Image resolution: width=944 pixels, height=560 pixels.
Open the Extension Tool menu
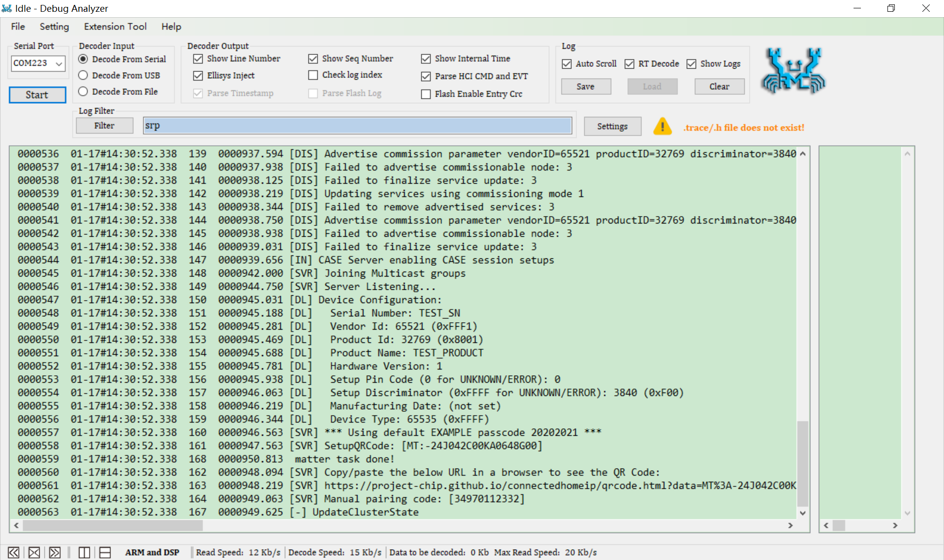[115, 27]
